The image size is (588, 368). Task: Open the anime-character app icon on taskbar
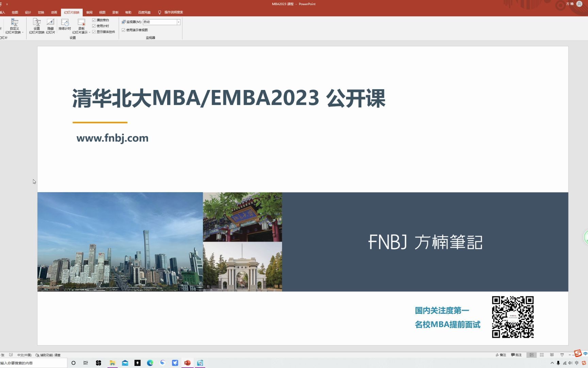tap(200, 363)
